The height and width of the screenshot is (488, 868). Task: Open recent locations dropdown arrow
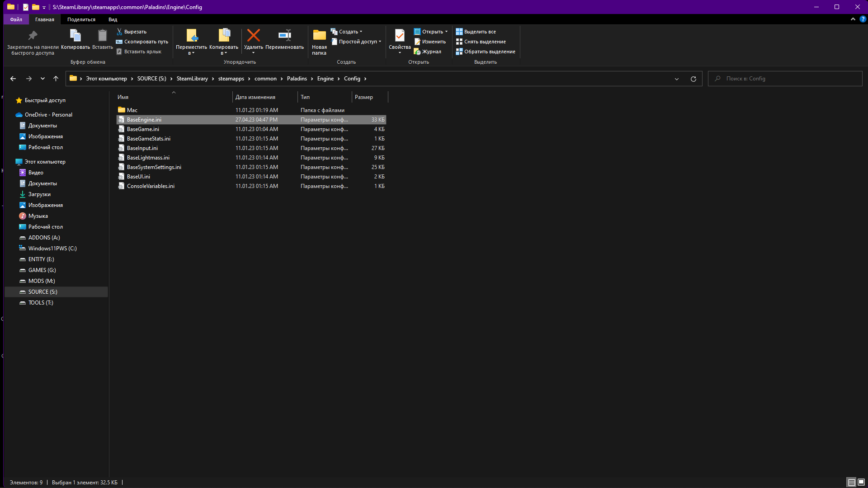pos(42,79)
